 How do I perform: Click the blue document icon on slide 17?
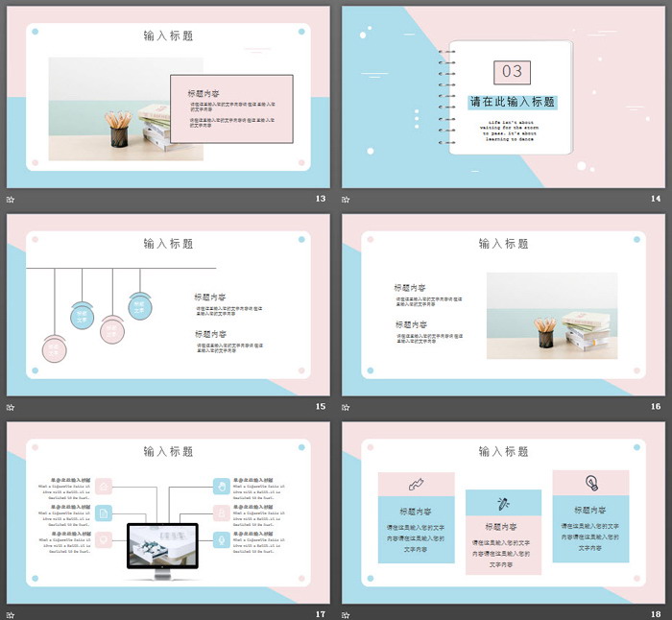click(x=104, y=513)
